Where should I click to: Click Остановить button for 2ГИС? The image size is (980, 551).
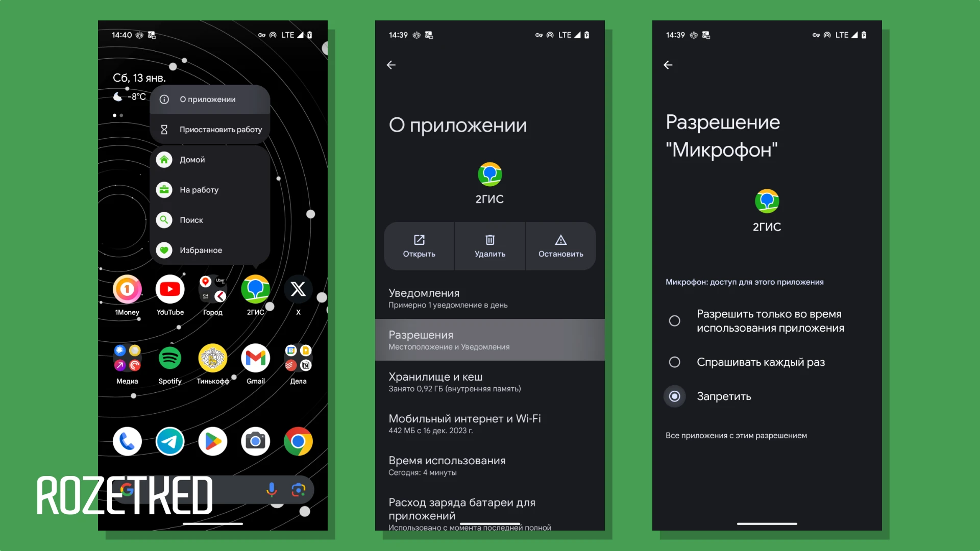[x=560, y=245]
